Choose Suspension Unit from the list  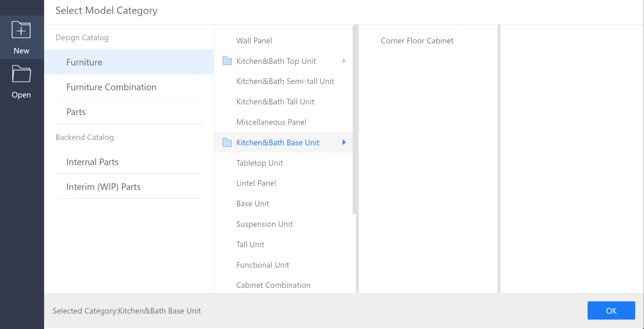(x=264, y=224)
